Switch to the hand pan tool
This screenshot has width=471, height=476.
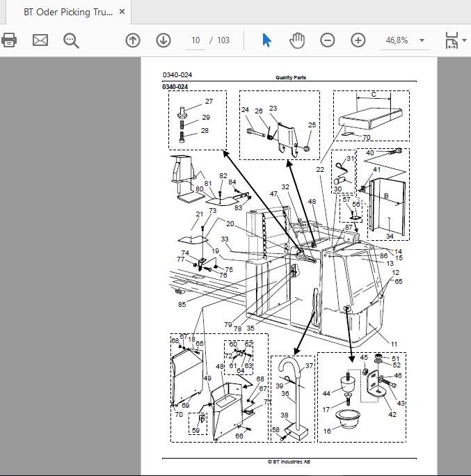297,40
